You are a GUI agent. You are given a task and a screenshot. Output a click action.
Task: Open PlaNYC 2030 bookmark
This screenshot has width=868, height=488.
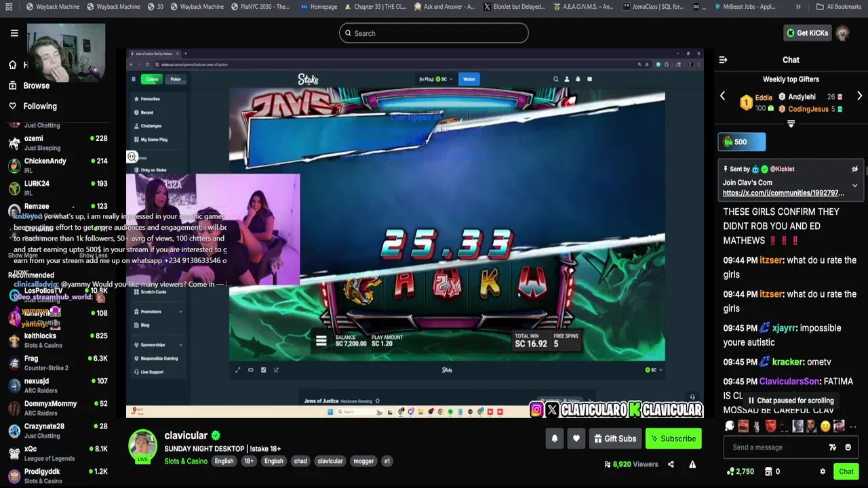[260, 7]
